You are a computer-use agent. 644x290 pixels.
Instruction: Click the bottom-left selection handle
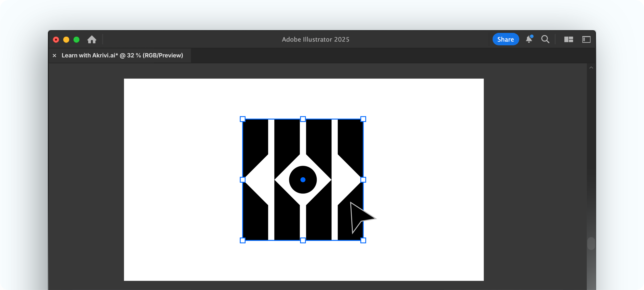click(x=242, y=240)
